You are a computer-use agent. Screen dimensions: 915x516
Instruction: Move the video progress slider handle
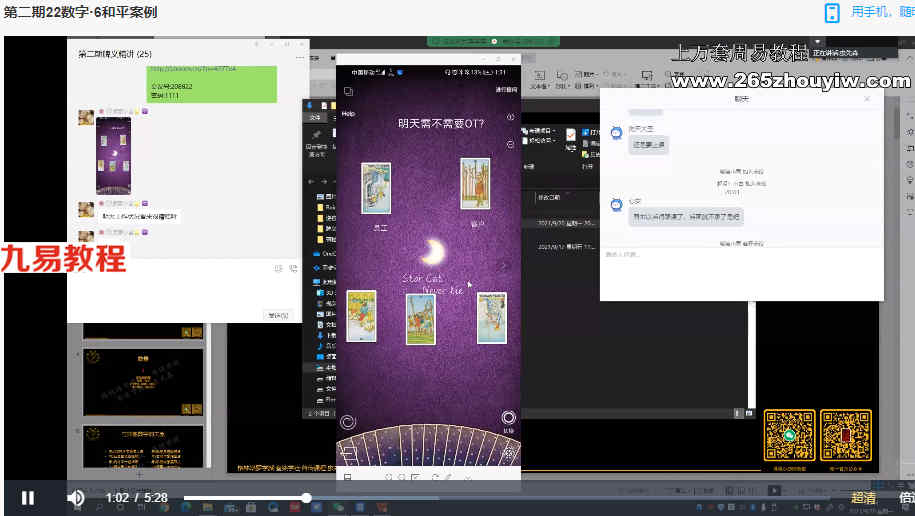[306, 498]
